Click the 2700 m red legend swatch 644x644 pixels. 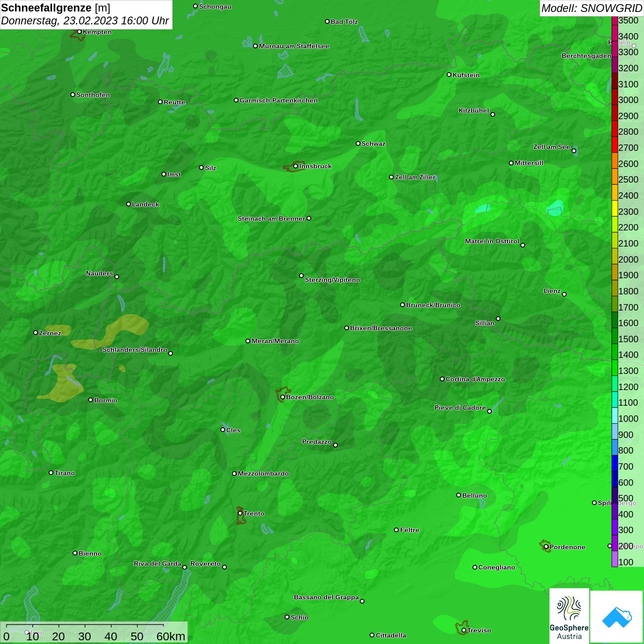tap(615, 144)
